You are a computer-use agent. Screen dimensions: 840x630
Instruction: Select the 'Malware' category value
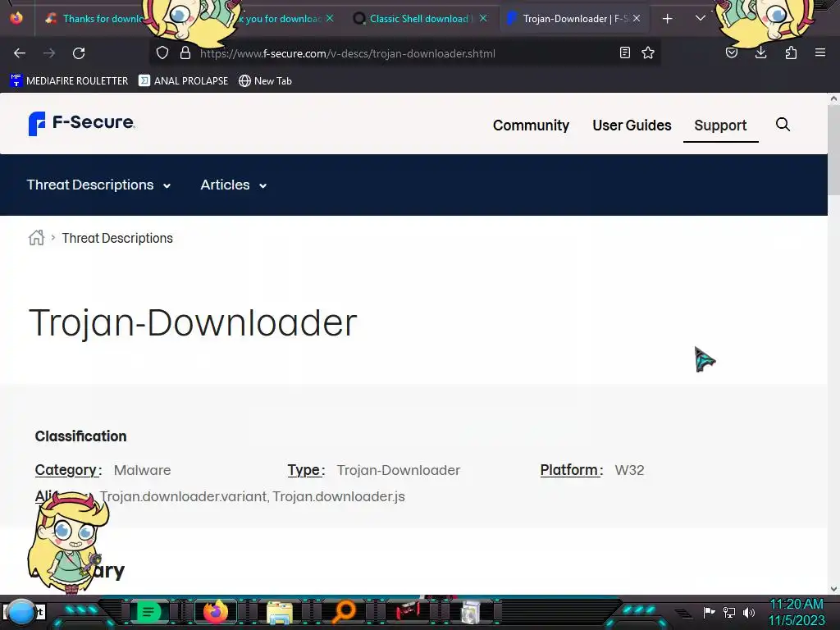click(x=143, y=470)
